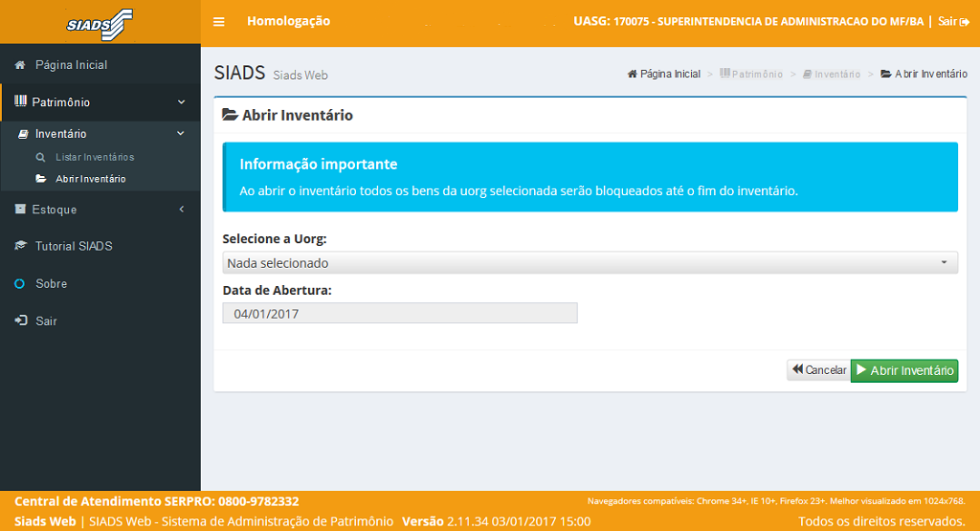980x531 pixels.
Task: Expand the Estoque menu chevron
Action: click(182, 209)
